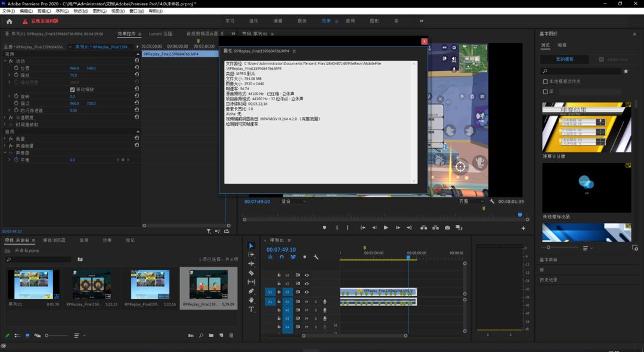Viewport: 644px width, 352px height.
Task: Add marker button in timeline header
Action: pos(304,257)
